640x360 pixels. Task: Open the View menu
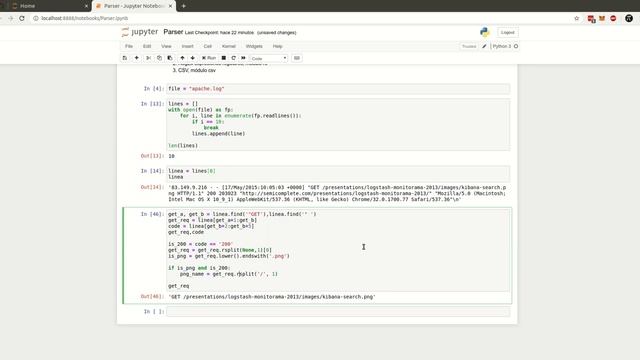[x=166, y=46]
